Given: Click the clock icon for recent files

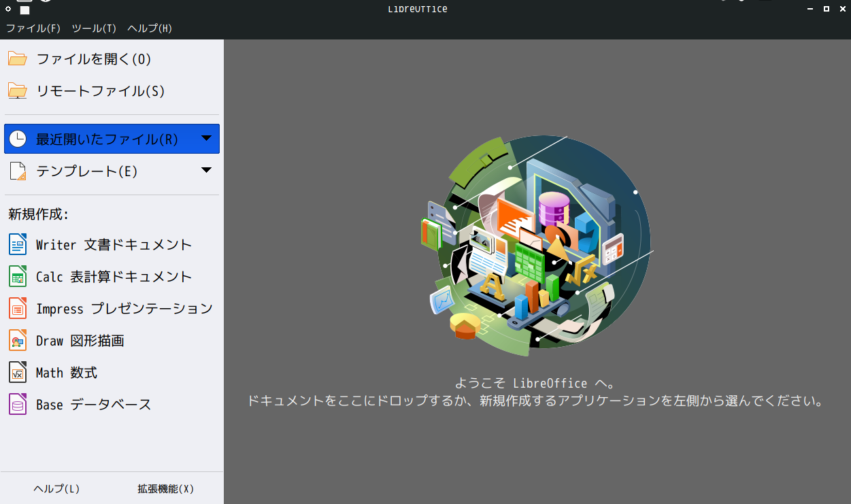Looking at the screenshot, I should click(18, 139).
